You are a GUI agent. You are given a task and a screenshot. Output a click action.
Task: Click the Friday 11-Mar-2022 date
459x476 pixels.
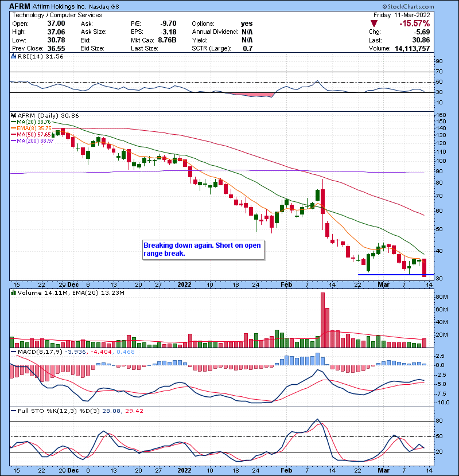pos(402,15)
